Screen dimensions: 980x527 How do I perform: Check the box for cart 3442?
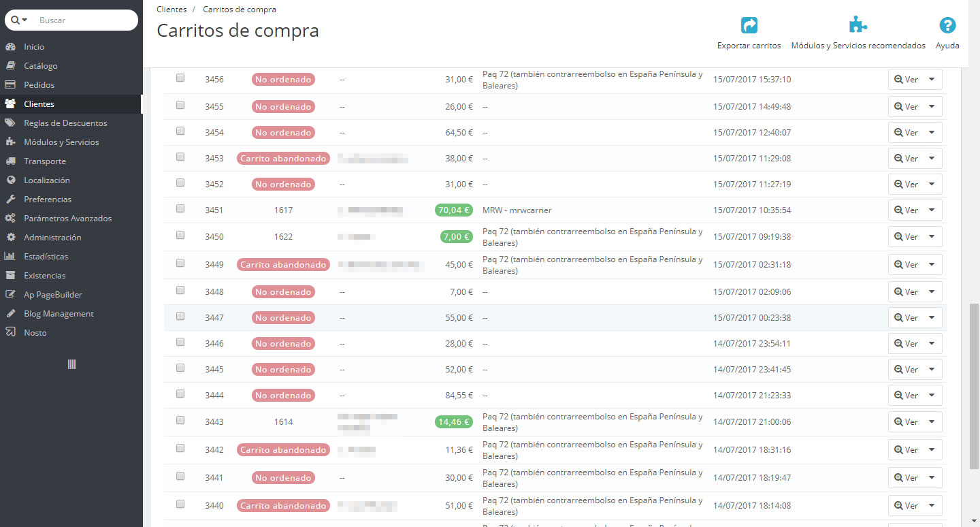(180, 448)
